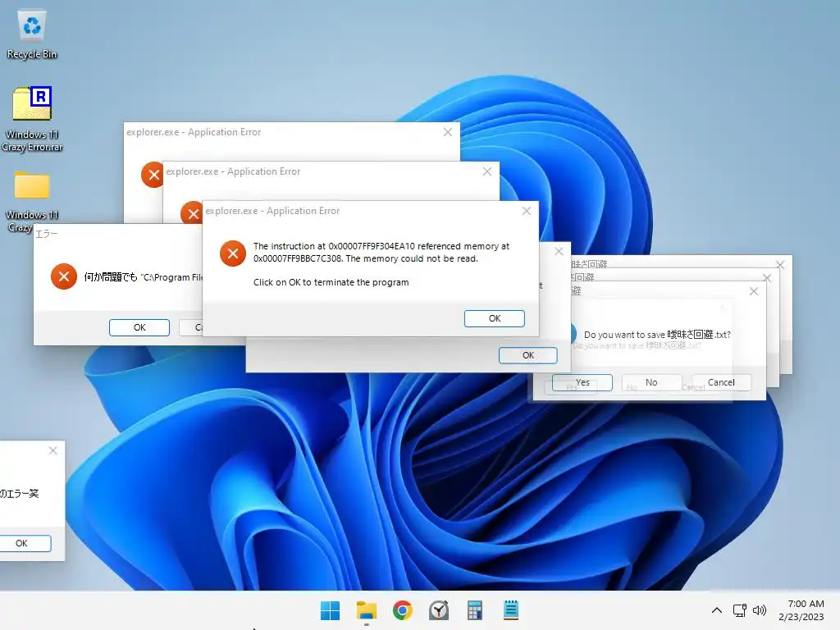
Task: Open the Calculator taskbar icon
Action: (x=475, y=610)
